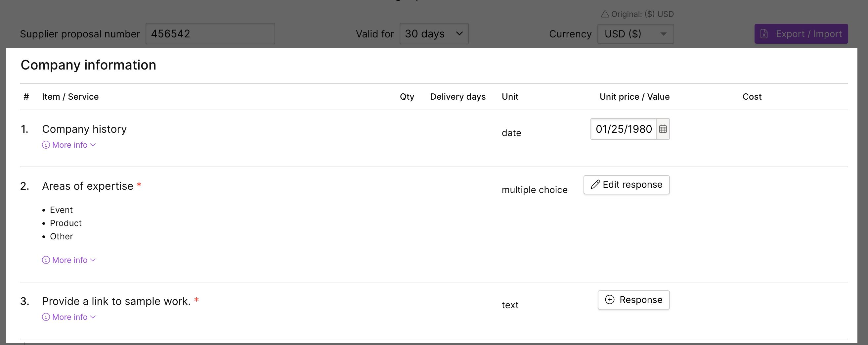Click info icon under Company history

tap(46, 145)
